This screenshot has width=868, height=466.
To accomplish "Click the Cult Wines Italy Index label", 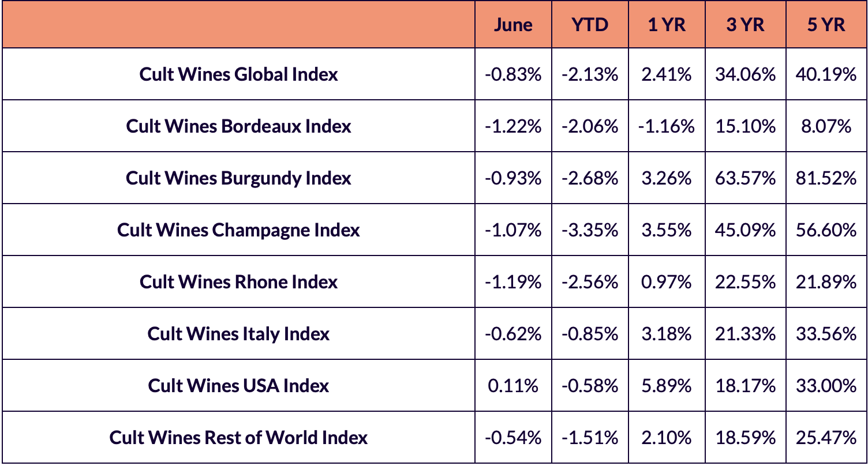I will click(238, 333).
